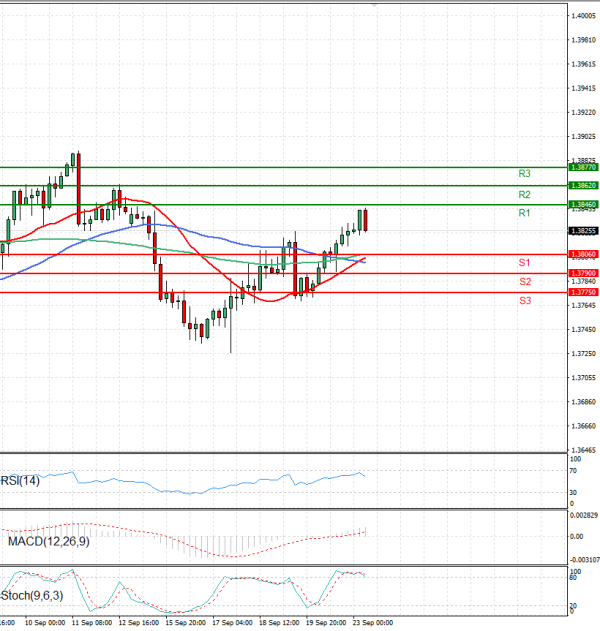The height and width of the screenshot is (631, 600).
Task: Select the black 1.38255 current price tag
Action: coord(584,231)
